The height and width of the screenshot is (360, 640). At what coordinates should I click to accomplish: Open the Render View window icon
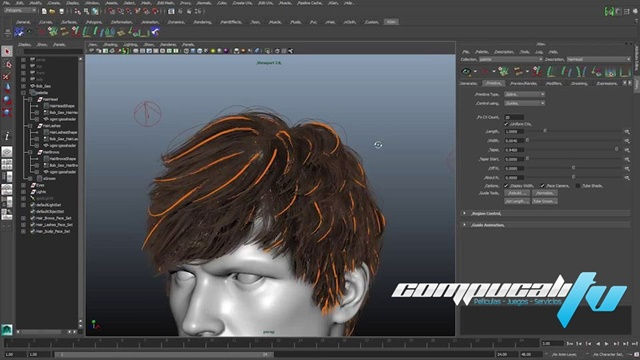pyautogui.click(x=171, y=11)
